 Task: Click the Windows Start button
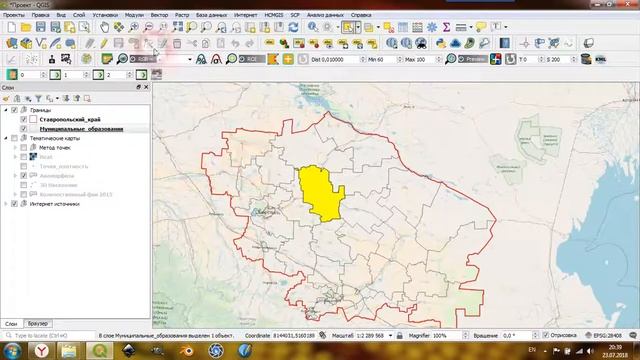[x=12, y=351]
